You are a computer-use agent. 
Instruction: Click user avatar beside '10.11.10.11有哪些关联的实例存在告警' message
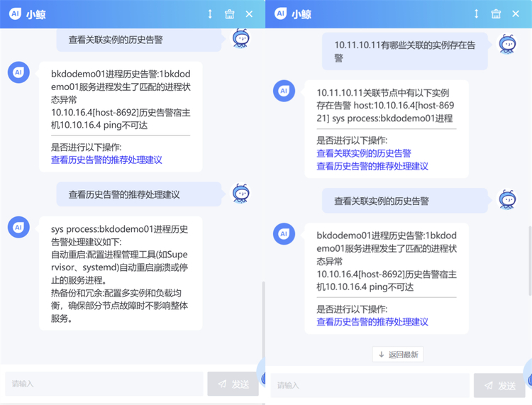[x=507, y=44]
